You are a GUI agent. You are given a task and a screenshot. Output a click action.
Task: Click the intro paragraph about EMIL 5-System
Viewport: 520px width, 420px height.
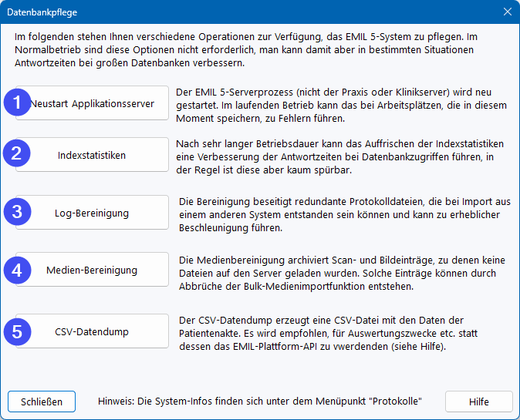(x=255, y=49)
